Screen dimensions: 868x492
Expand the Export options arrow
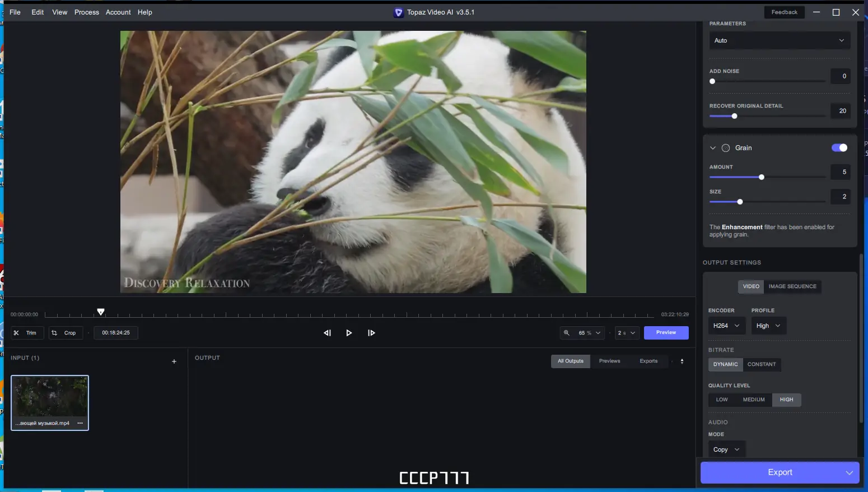pos(849,473)
